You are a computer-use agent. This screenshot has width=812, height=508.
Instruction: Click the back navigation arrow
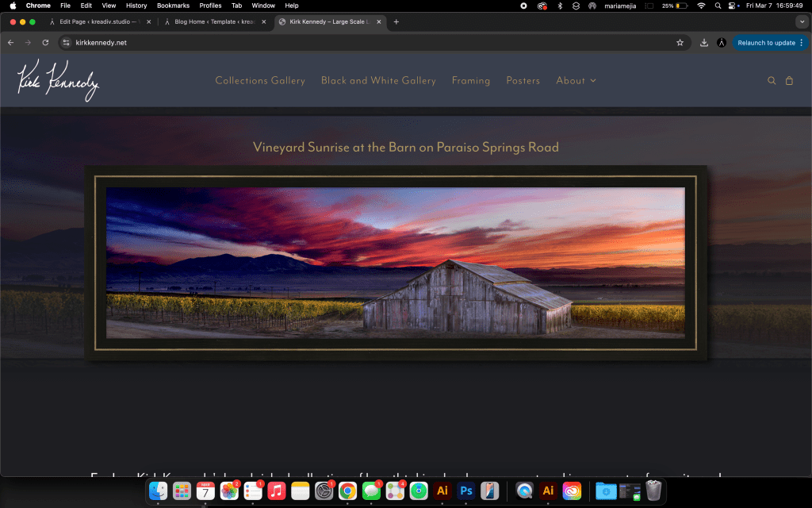click(11, 43)
